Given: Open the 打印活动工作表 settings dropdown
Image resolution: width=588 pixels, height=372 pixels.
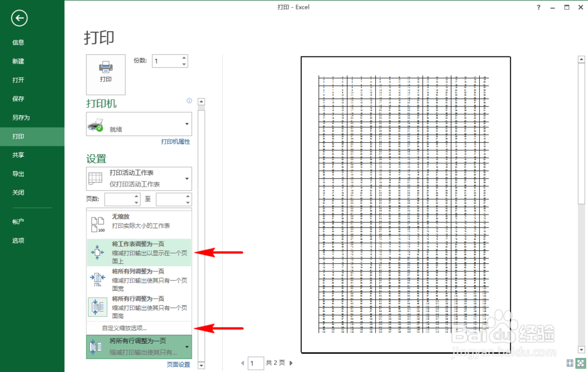Looking at the screenshot, I should [x=138, y=178].
